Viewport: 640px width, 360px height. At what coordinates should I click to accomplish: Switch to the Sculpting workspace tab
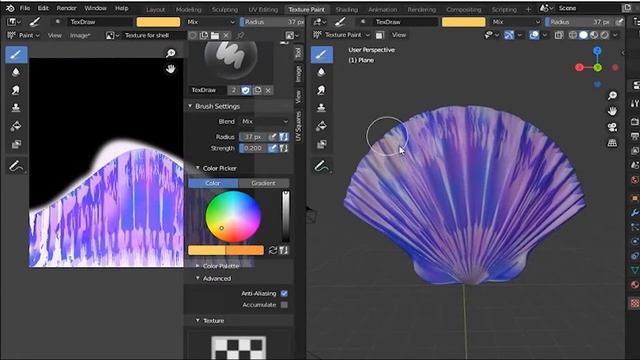click(x=224, y=9)
